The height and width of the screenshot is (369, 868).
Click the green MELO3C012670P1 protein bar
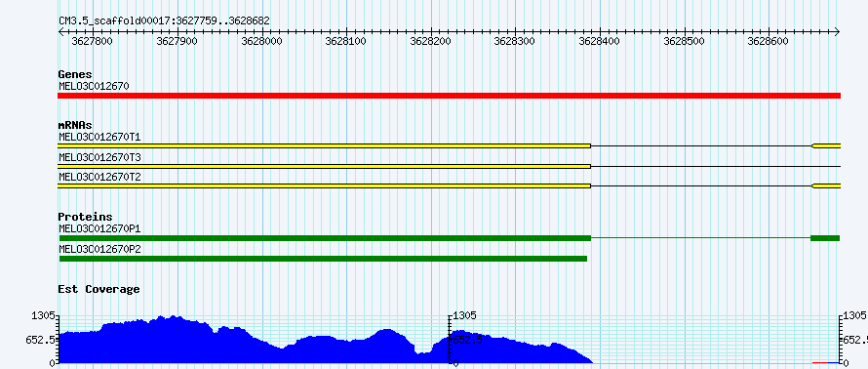coord(449,237)
